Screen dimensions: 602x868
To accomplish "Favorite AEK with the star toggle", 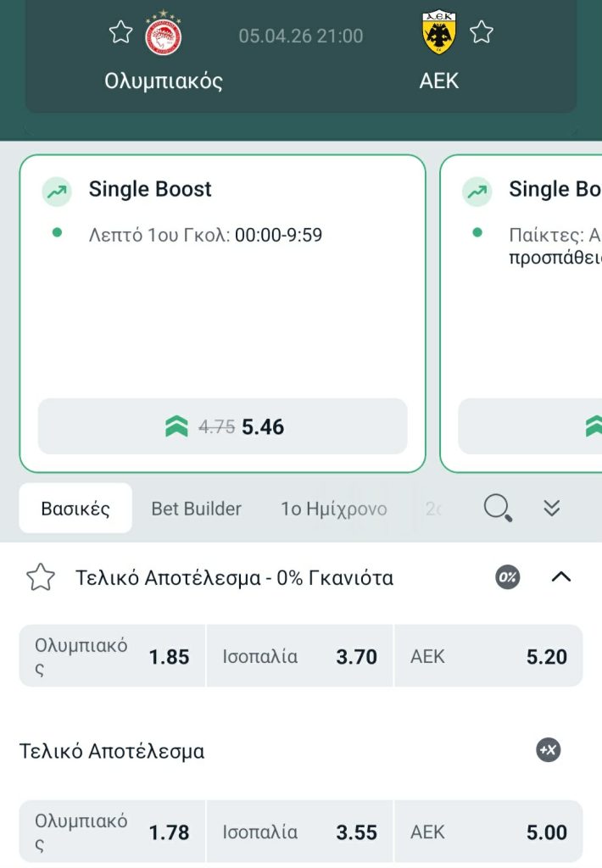I will click(481, 32).
